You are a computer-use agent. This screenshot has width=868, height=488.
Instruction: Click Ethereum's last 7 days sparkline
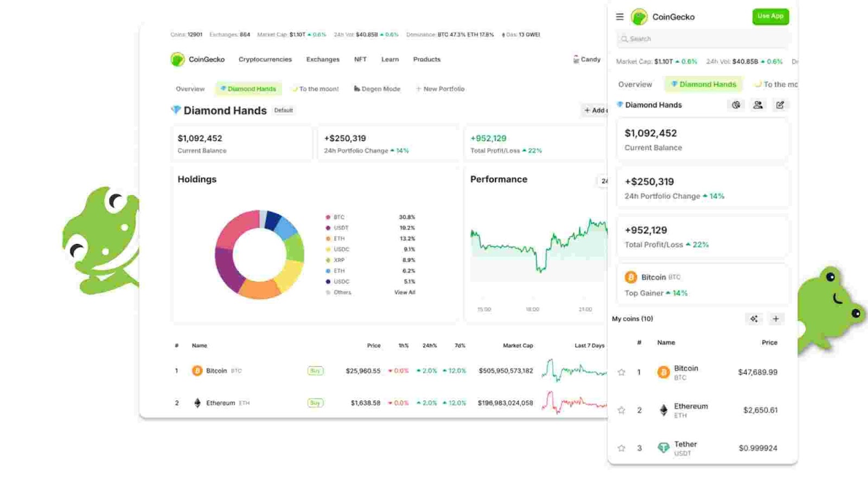pyautogui.click(x=574, y=403)
